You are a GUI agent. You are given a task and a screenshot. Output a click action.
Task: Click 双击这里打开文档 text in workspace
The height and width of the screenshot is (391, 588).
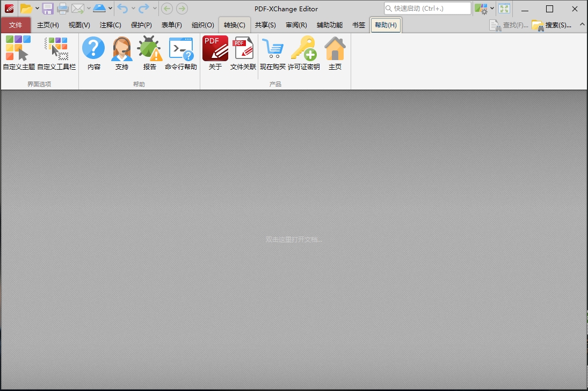pos(294,239)
